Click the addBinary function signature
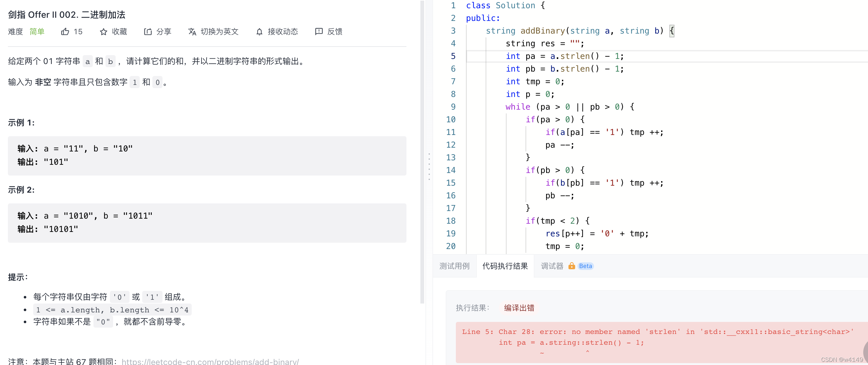868x365 pixels. pyautogui.click(x=580, y=31)
